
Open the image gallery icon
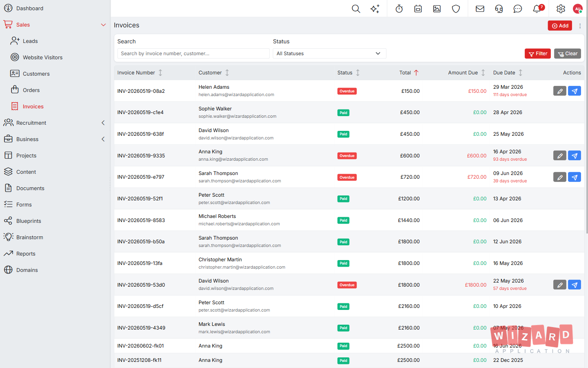point(437,9)
